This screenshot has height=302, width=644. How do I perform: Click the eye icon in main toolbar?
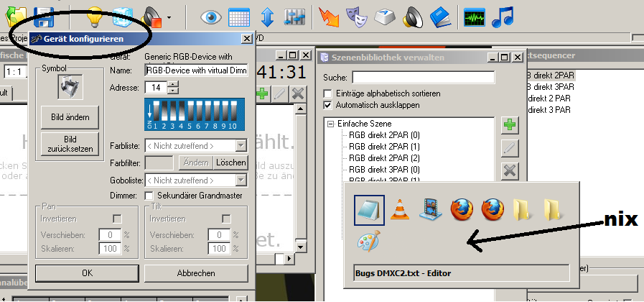point(210,16)
